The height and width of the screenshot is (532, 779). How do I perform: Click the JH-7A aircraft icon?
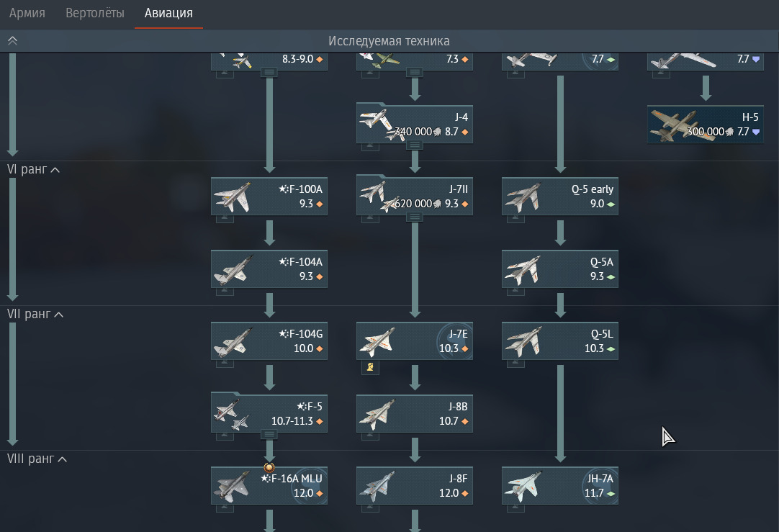pos(522,487)
